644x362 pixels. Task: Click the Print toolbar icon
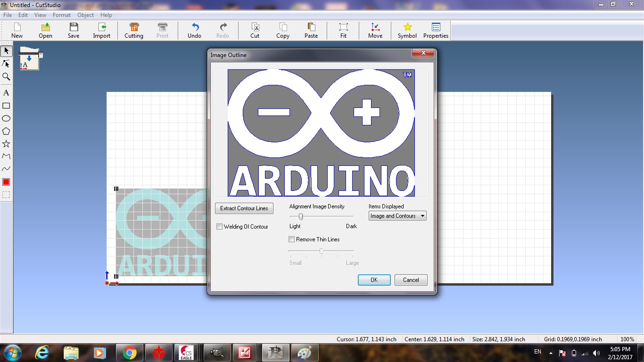tap(162, 31)
